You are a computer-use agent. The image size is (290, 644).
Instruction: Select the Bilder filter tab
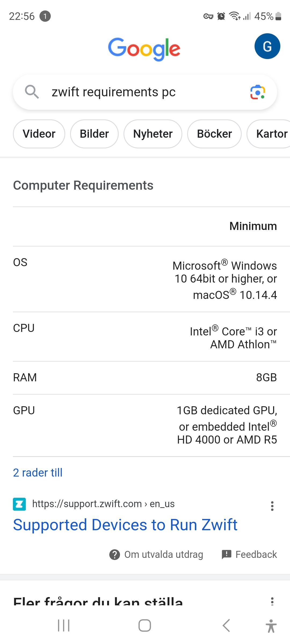point(94,134)
